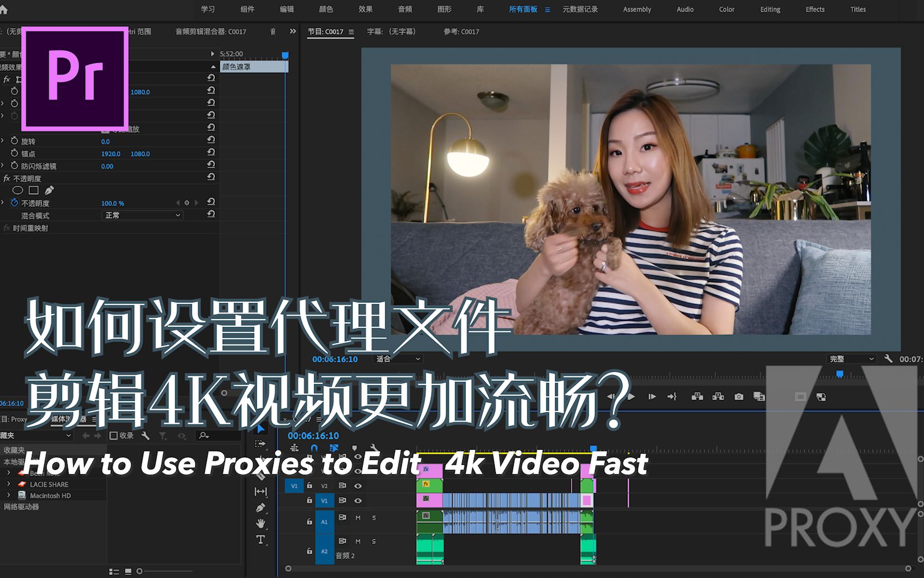
Task: Click the Linked Selection icon in the timeline
Action: [x=334, y=448]
